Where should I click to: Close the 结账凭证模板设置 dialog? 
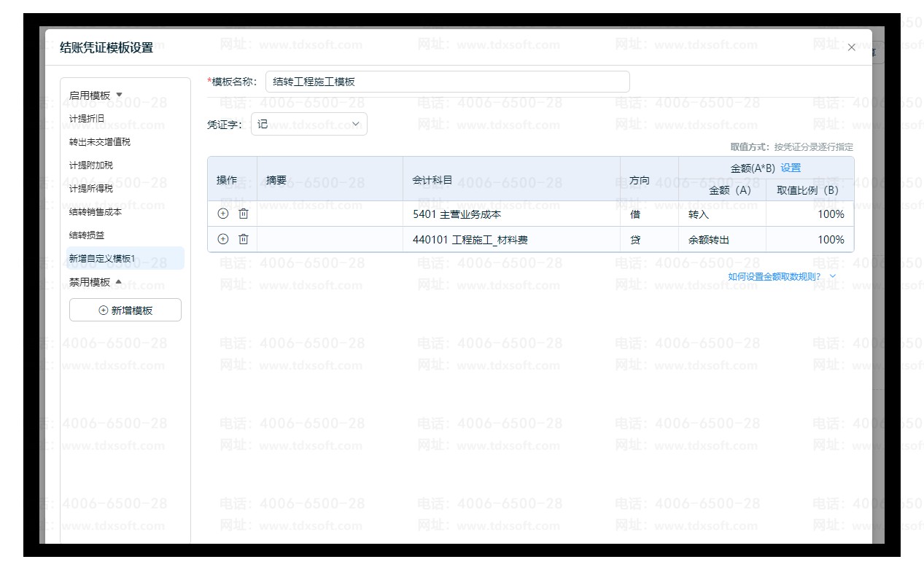pos(851,48)
